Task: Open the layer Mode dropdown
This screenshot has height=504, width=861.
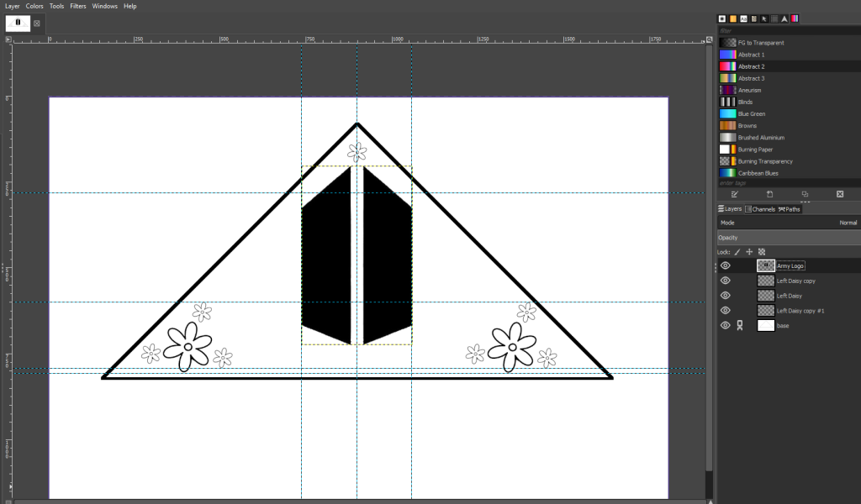Action: (x=788, y=223)
